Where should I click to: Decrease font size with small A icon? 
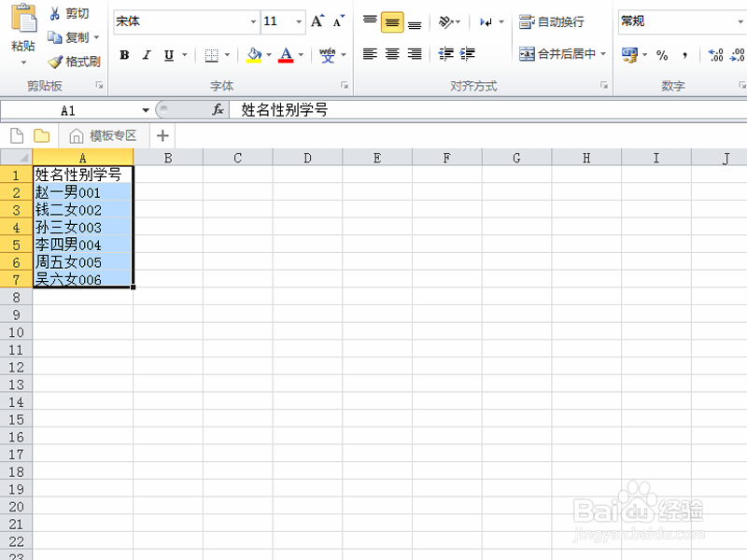click(x=338, y=21)
